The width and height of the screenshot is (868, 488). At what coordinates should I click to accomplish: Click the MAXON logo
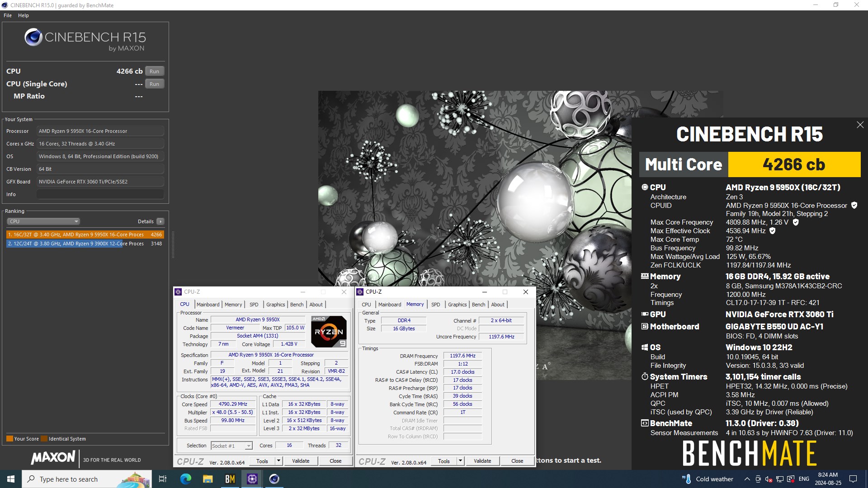pos(53,457)
